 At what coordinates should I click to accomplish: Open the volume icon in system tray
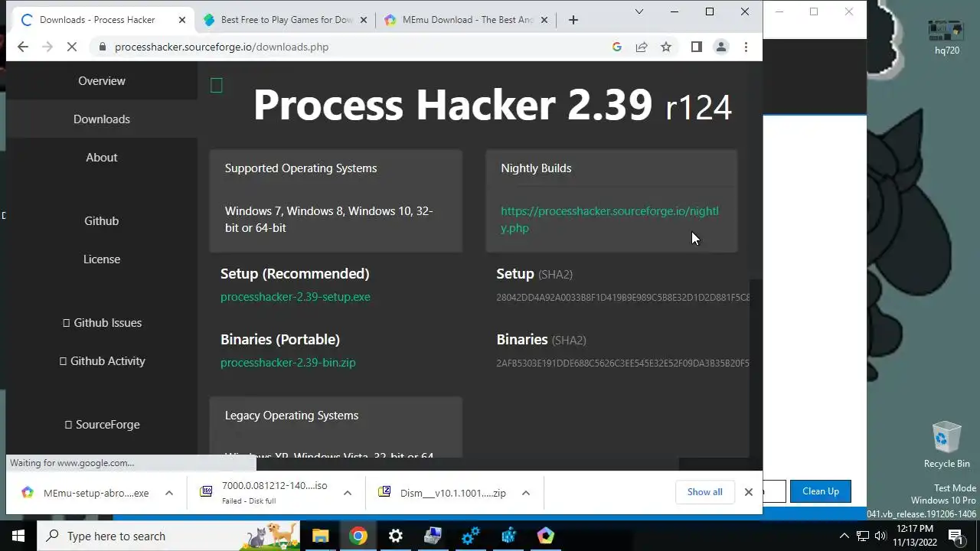(x=880, y=536)
